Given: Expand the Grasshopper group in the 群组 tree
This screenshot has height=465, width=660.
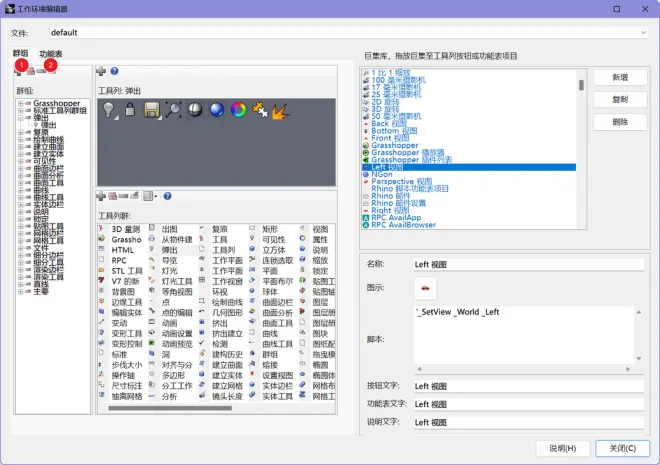Looking at the screenshot, I should [x=20, y=103].
